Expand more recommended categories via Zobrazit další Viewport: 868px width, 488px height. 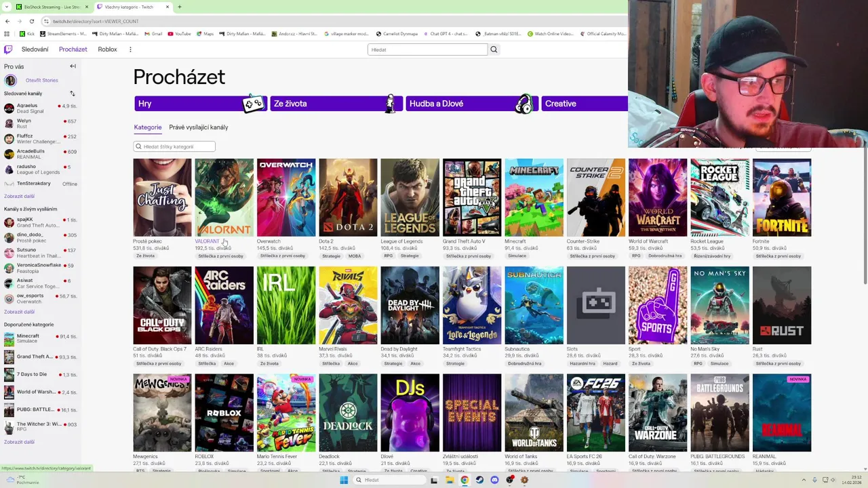coord(19,442)
